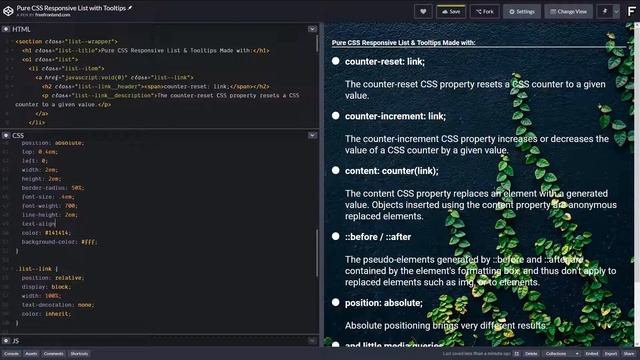Expand arrow next to pin button
Image resolution: width=640 pixels, height=360 pixels.
616,11
